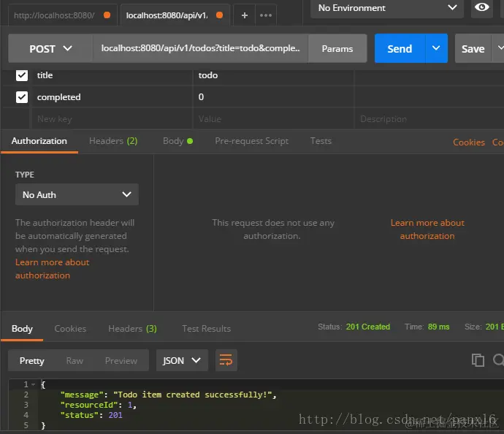The image size is (504, 434).
Task: Open search in response with magnifier icon
Action: 499,360
